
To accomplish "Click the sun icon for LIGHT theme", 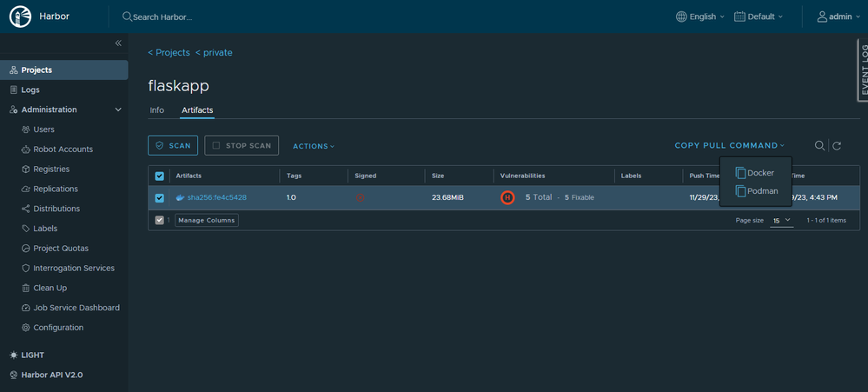I will tap(14, 355).
